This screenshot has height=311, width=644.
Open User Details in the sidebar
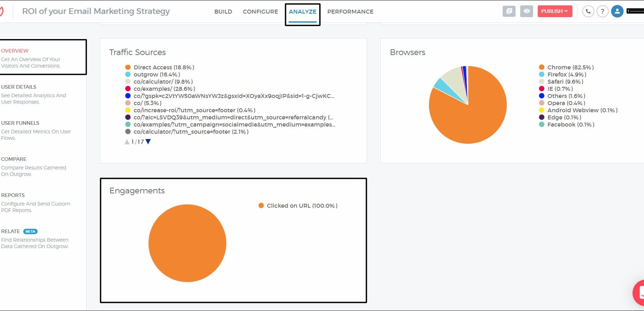point(19,87)
